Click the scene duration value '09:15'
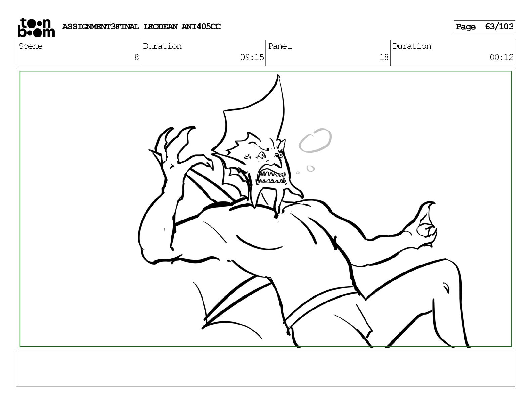Screen dimensions: 532x411 point(252,57)
